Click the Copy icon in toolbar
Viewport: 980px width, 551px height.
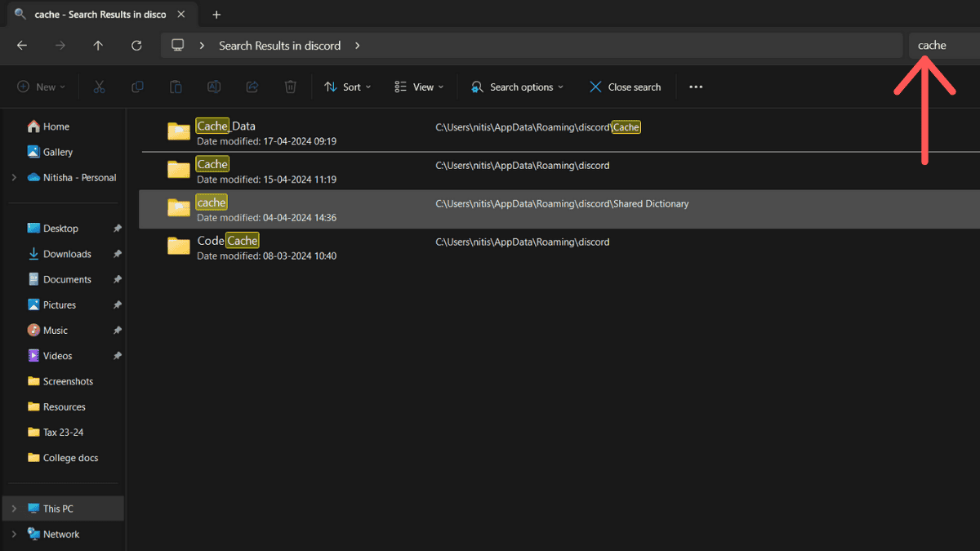[x=138, y=87]
